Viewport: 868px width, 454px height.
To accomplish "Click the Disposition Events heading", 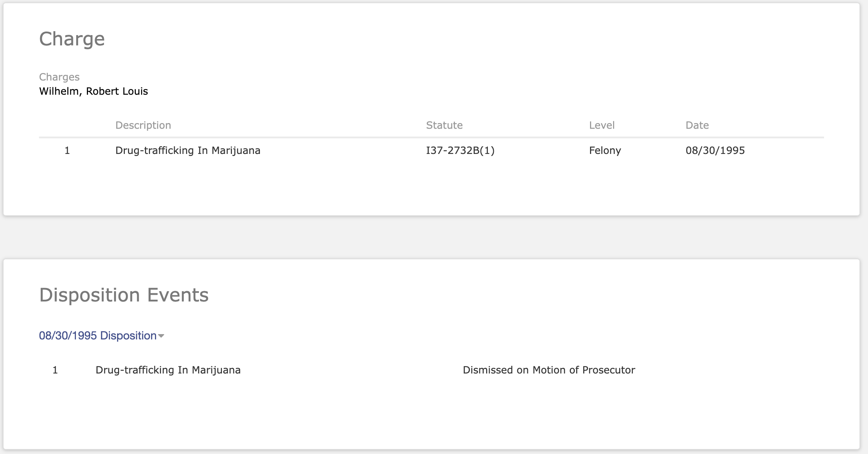I will 124,295.
